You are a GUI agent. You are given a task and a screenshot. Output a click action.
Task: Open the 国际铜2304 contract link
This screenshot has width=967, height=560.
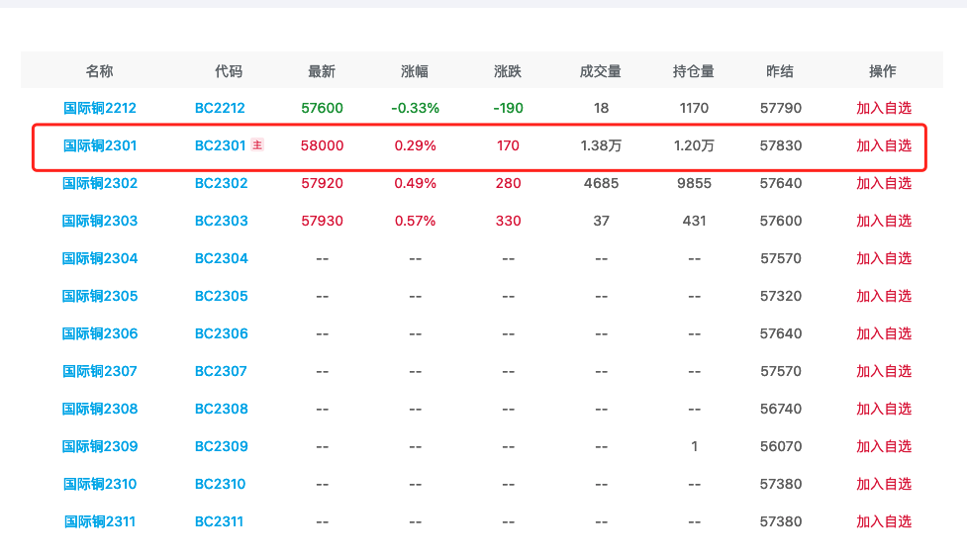[100, 258]
